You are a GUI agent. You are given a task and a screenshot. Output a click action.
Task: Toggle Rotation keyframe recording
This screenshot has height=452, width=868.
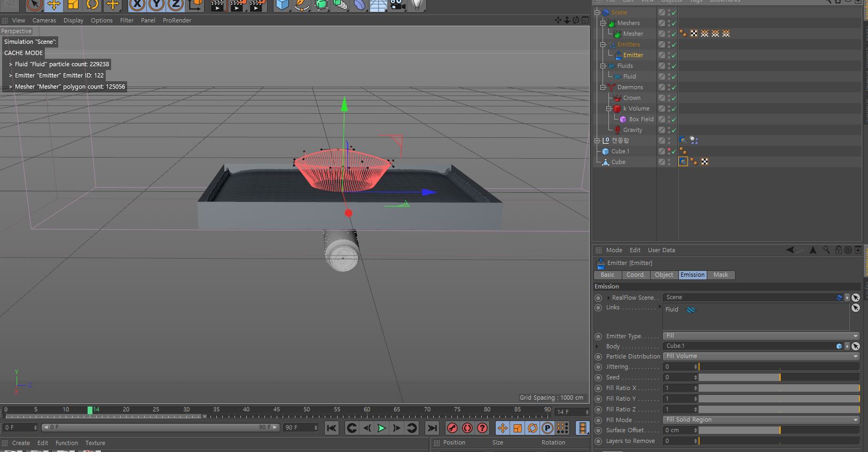(x=533, y=428)
